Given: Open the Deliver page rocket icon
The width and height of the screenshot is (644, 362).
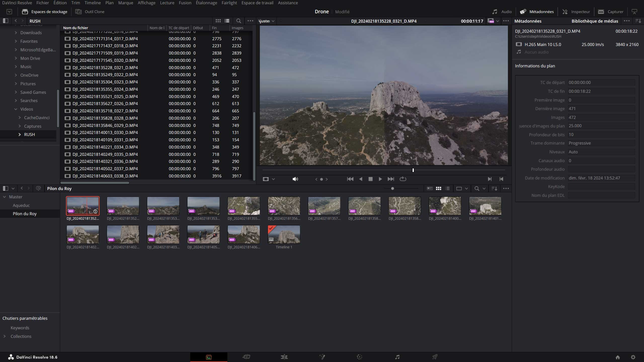Looking at the screenshot, I should pos(435,357).
